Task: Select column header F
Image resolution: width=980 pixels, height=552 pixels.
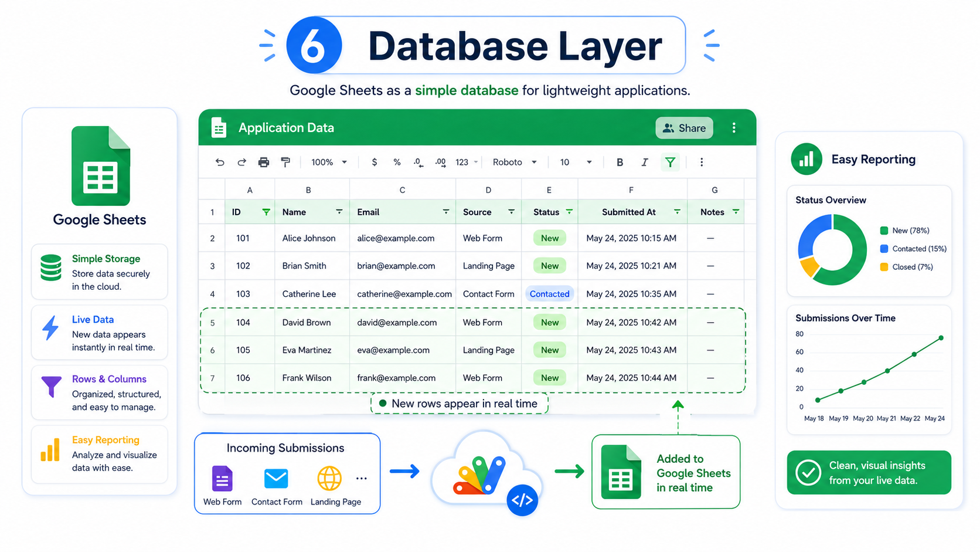Action: [x=632, y=190]
